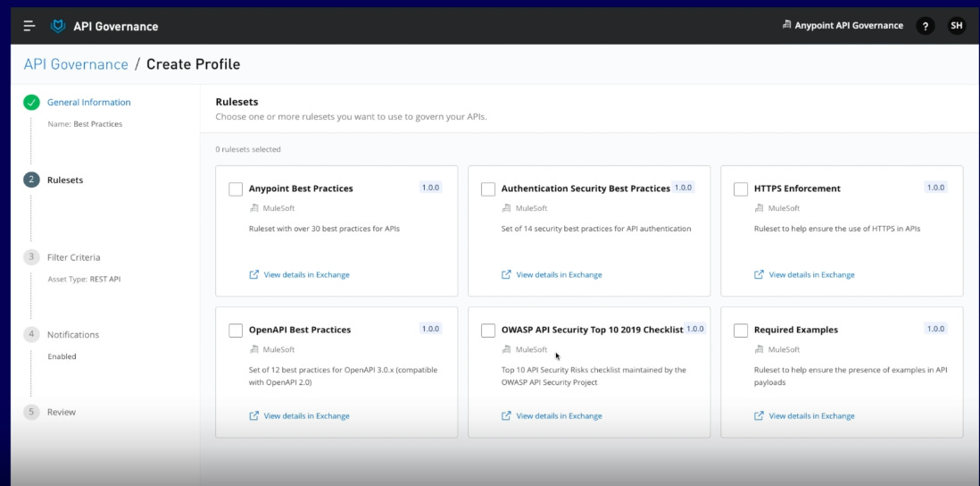Click the Anypoint Best Practices card title
This screenshot has width=980, height=486.
(301, 189)
